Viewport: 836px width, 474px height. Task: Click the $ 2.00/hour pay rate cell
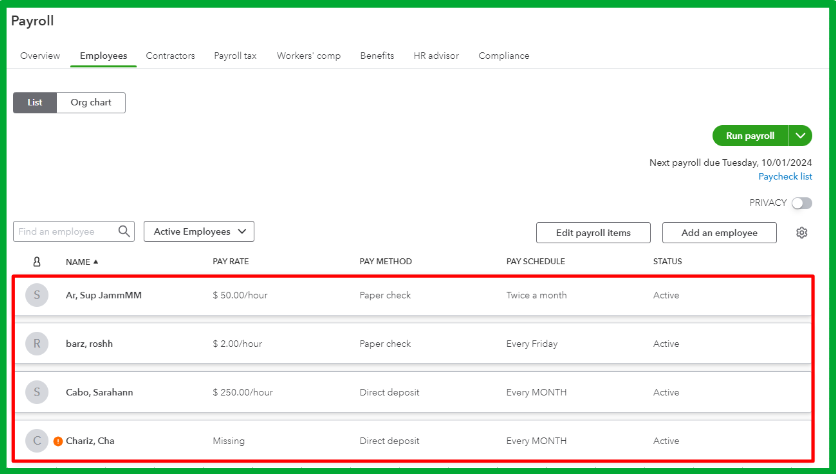[x=237, y=343]
